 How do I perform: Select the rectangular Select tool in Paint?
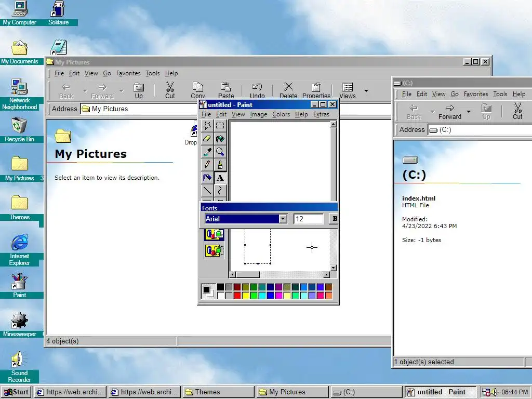(x=220, y=126)
